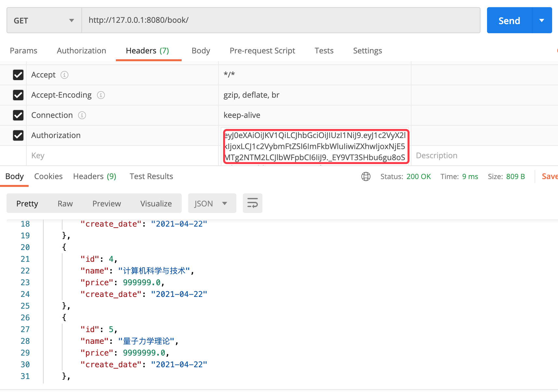Edit the request URL field
Viewport: 558px width, 392px height.
coord(281,20)
